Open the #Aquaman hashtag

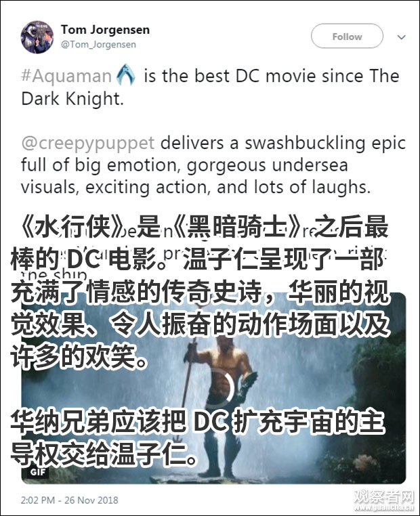66,76
